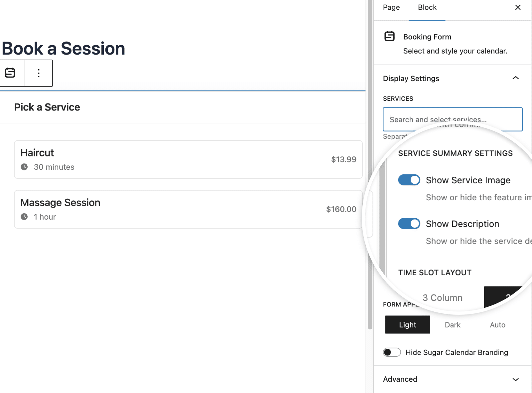532x393 pixels.
Task: Select the Block tab
Action: [427, 7]
